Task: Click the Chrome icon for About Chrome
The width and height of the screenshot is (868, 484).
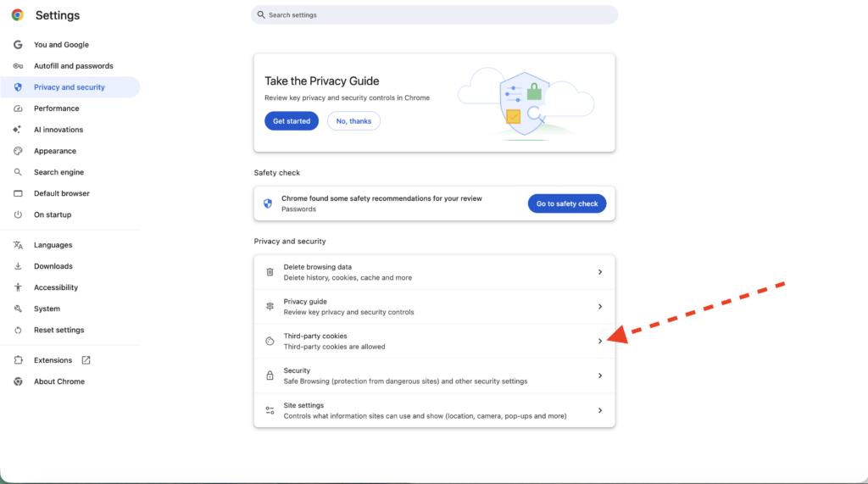Action: pos(18,381)
